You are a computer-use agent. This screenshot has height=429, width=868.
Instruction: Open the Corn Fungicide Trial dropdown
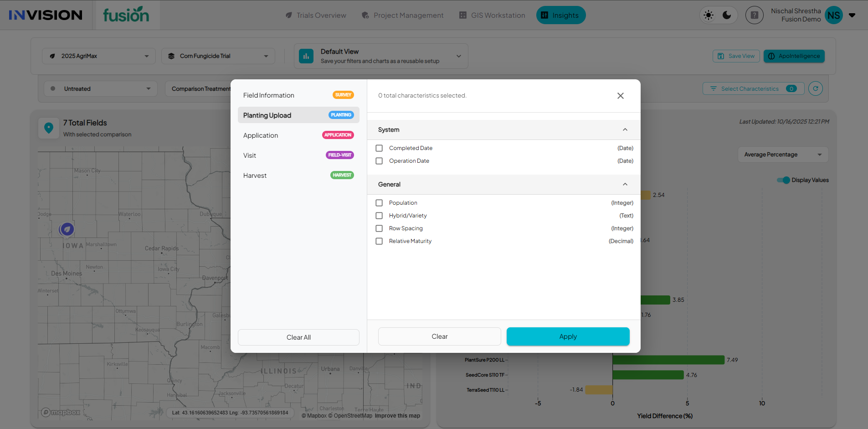218,56
